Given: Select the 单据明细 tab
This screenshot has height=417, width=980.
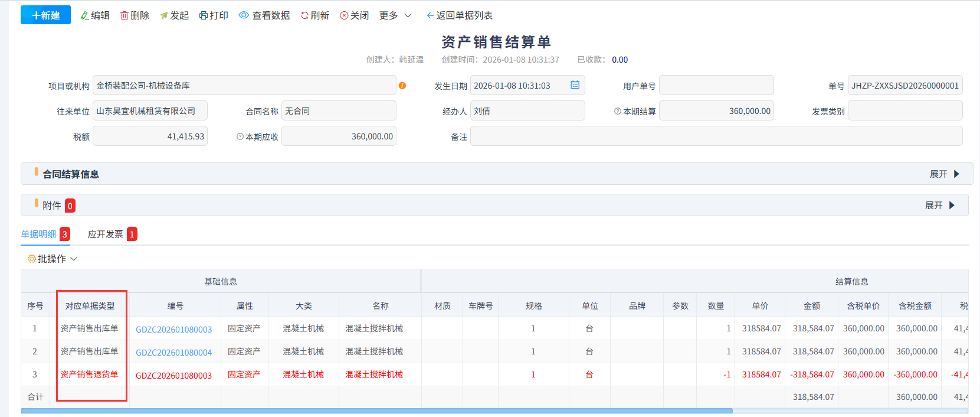Looking at the screenshot, I should [39, 234].
